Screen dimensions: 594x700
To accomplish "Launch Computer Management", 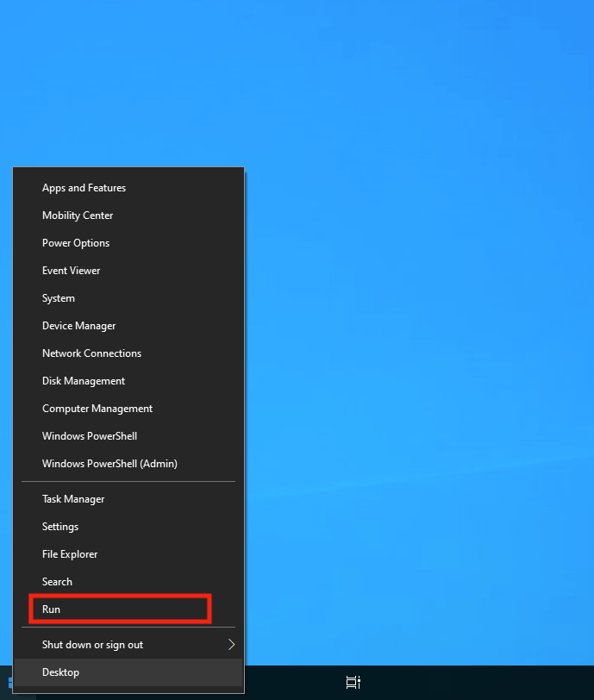I will [x=128, y=409].
